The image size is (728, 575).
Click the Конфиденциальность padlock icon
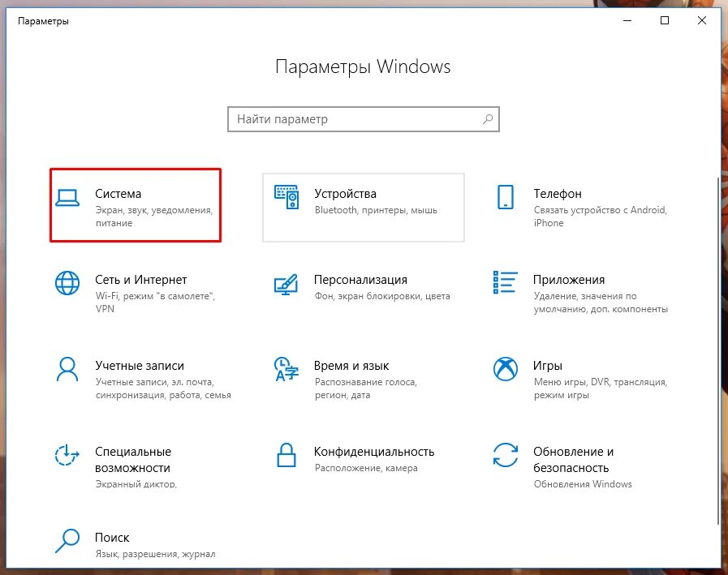(286, 455)
